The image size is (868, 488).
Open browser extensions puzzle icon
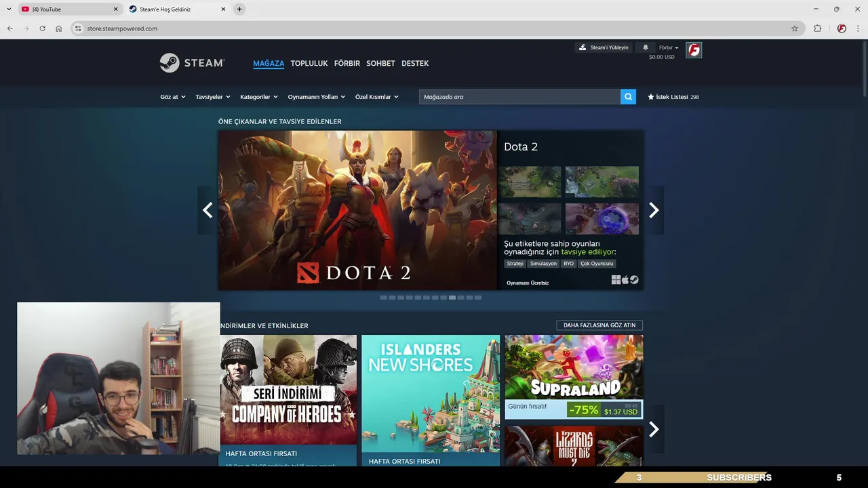[x=817, y=28]
